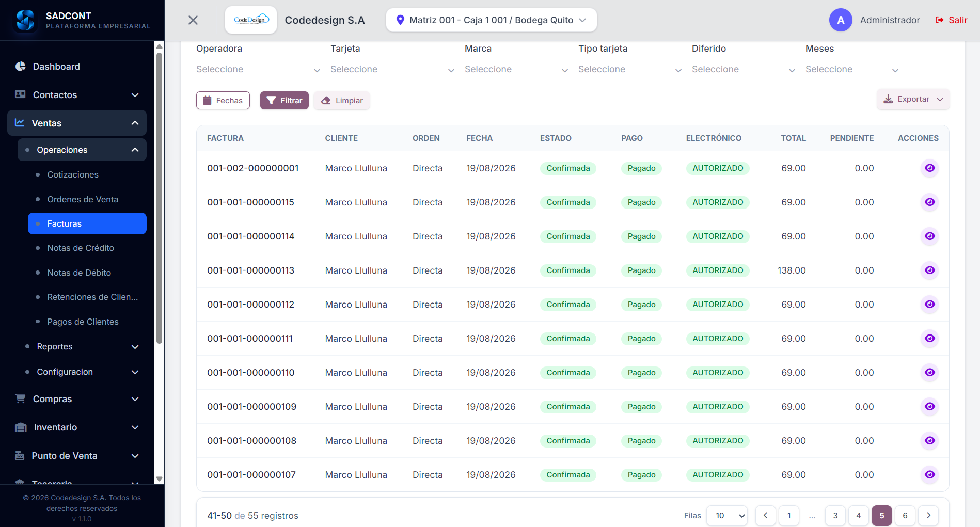
Task: View invoice 001-001-000000112 eye icon
Action: coord(929,304)
